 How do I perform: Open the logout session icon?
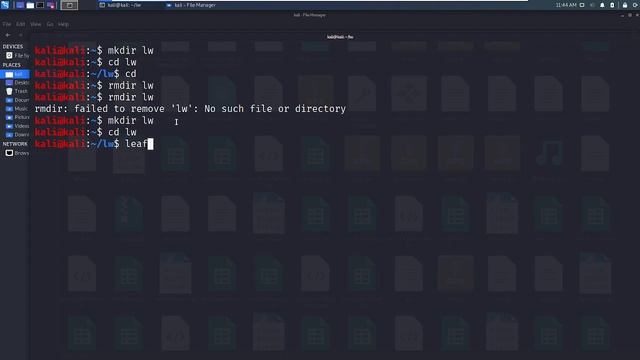click(x=636, y=5)
